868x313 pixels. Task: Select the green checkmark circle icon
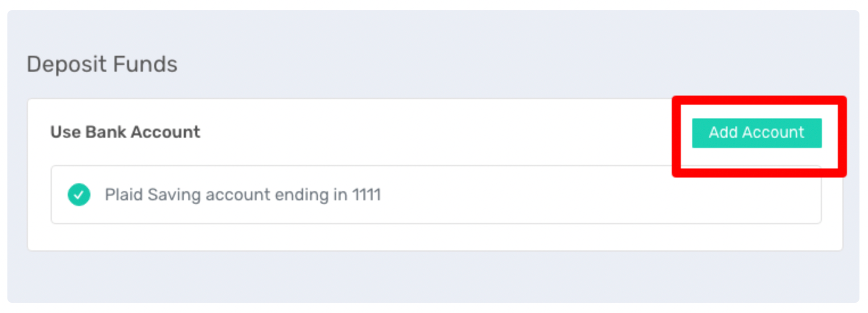click(x=79, y=195)
